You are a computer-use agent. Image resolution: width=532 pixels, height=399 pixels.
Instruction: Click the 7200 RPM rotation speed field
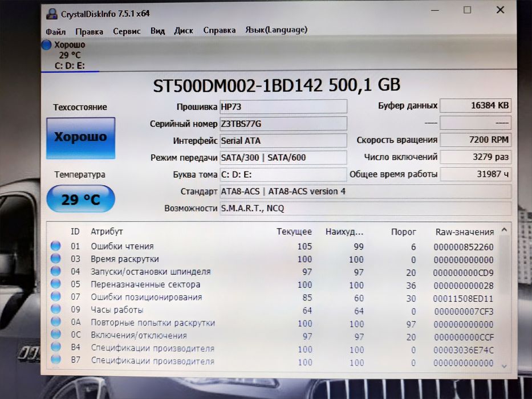(x=476, y=140)
